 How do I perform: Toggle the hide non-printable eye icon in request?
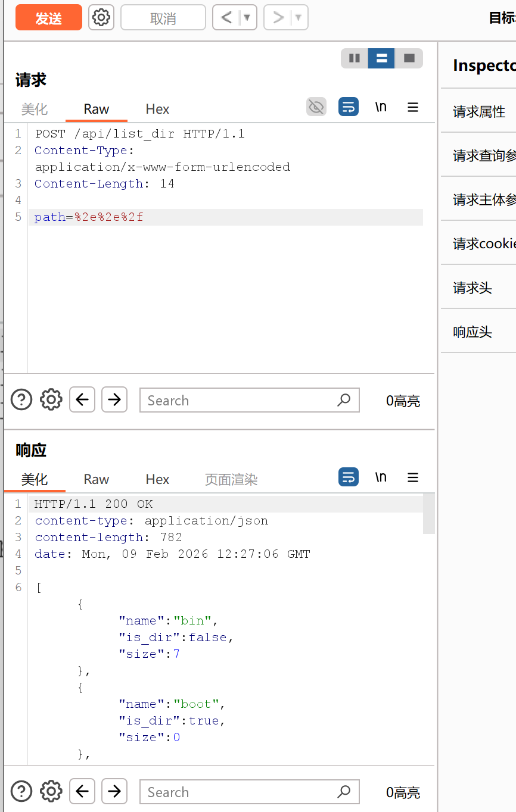[x=316, y=107]
